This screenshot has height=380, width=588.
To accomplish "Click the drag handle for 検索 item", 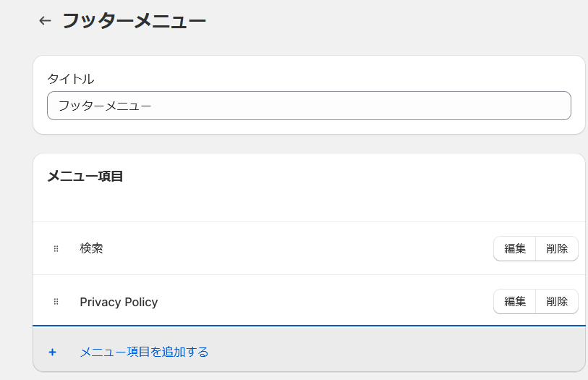I will 56,248.
